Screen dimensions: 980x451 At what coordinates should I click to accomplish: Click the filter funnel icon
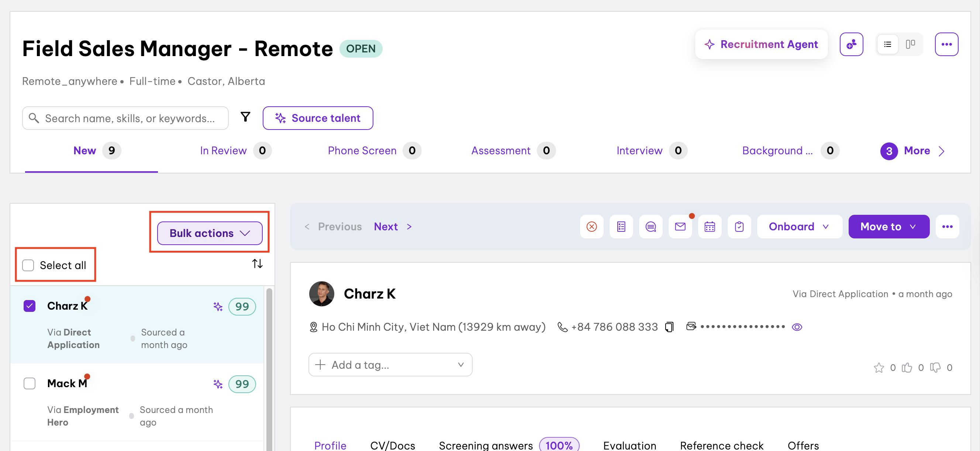[245, 117]
